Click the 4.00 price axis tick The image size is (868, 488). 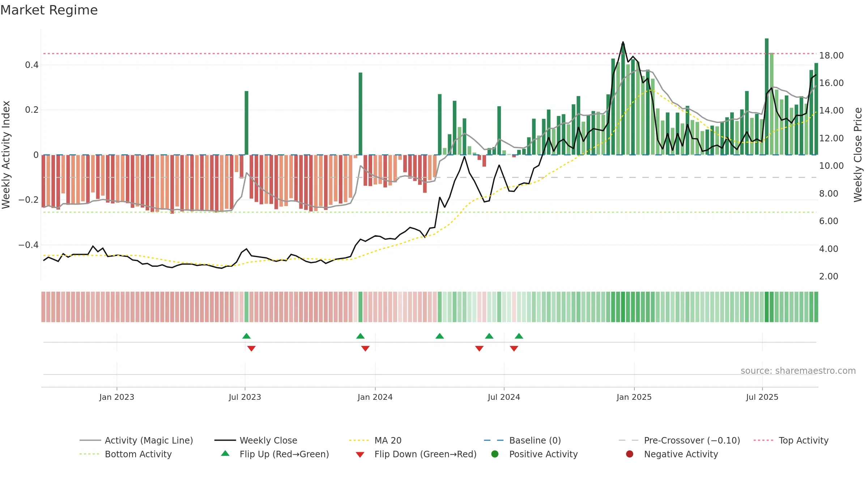click(x=829, y=249)
